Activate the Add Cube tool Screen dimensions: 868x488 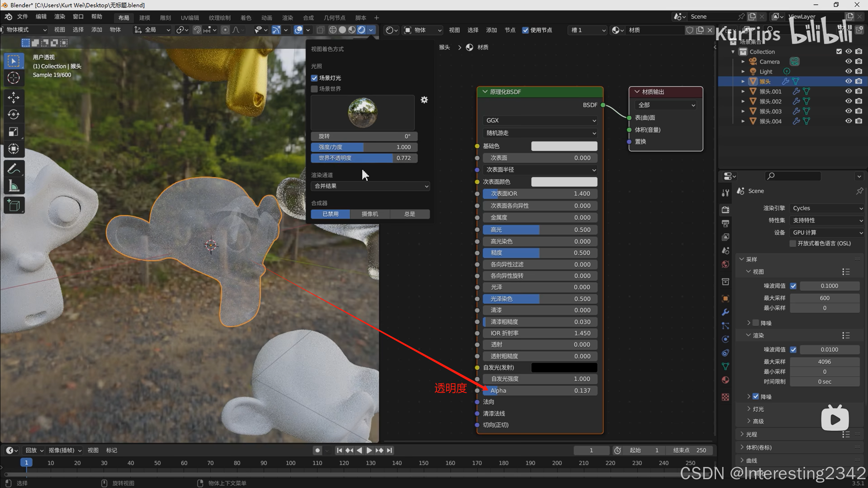point(14,205)
